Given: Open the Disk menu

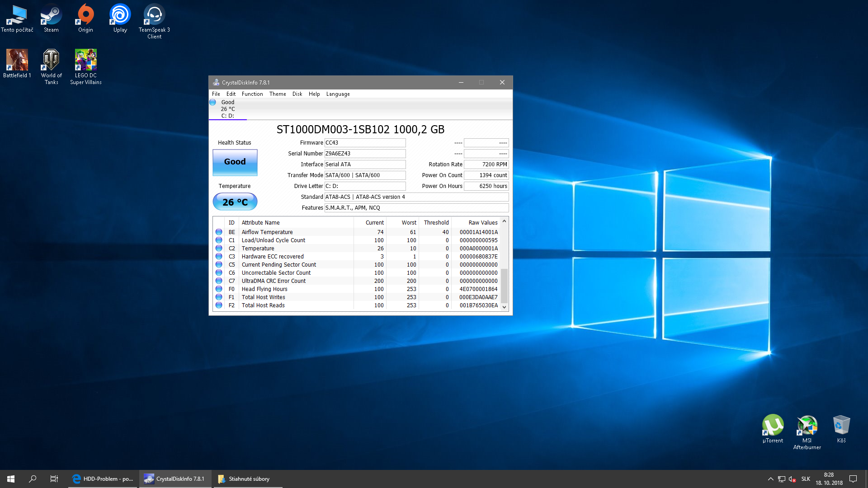Looking at the screenshot, I should [x=297, y=94].
